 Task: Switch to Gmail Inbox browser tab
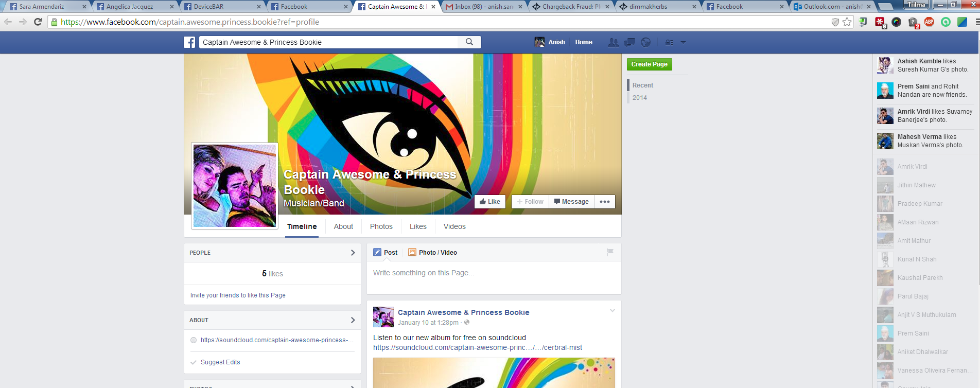(483, 7)
